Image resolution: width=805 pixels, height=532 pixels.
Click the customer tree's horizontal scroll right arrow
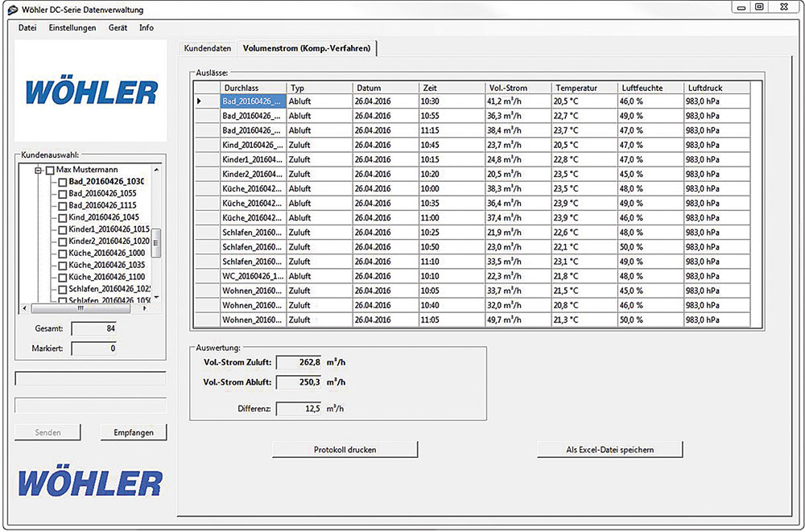point(145,308)
